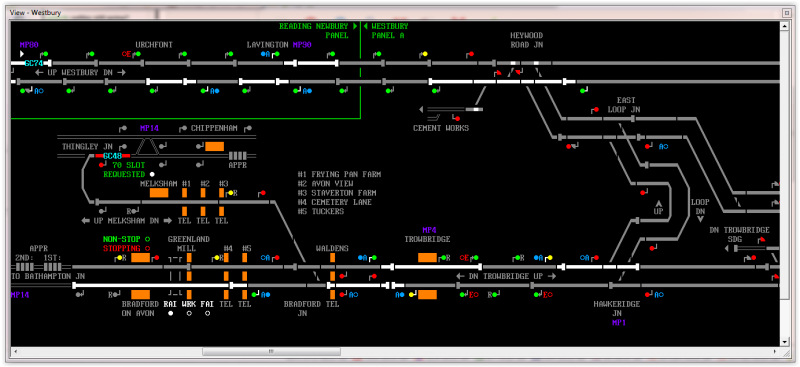The image size is (800, 367).
Task: Click the orange Trowbridge upper platform block
Action: (x=428, y=258)
